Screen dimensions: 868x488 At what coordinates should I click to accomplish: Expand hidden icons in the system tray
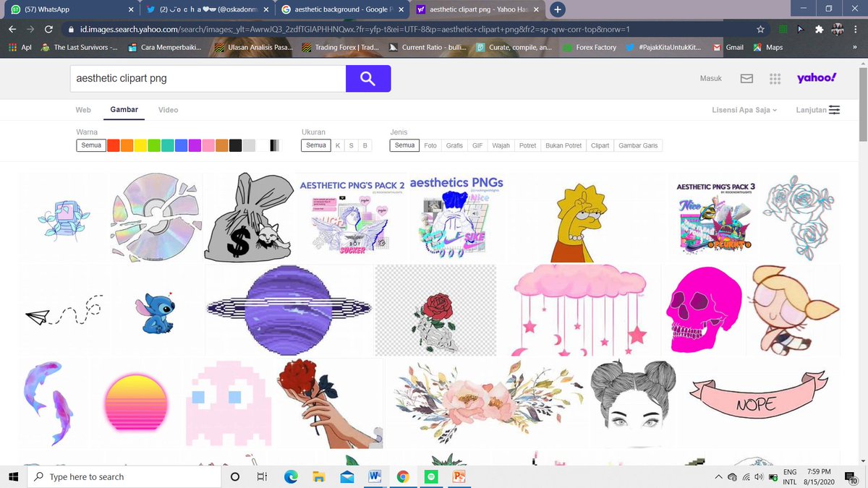[718, 476]
